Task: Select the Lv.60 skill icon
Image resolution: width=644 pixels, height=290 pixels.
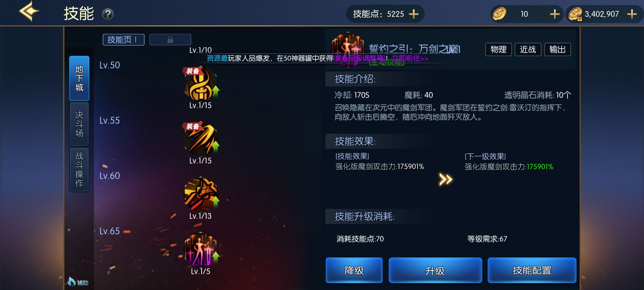Action: [x=201, y=194]
